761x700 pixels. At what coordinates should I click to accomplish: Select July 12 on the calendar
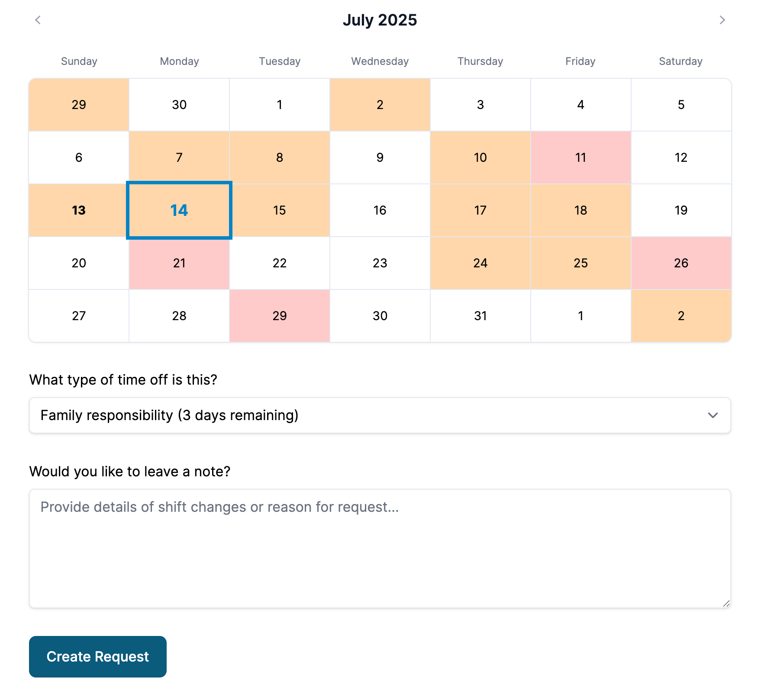point(680,157)
